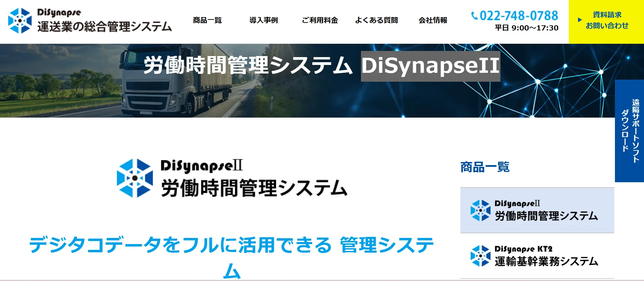Click the phone number 022-748-0788

[x=519, y=15]
